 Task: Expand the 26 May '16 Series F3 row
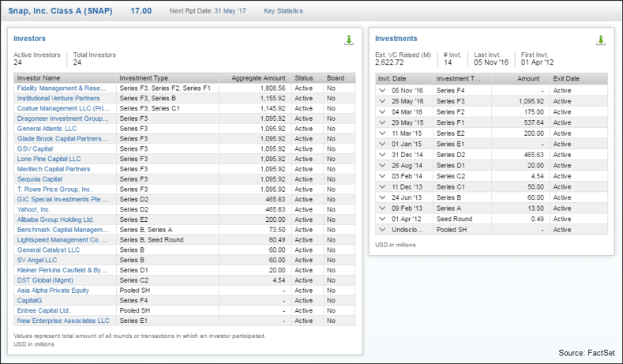[382, 101]
